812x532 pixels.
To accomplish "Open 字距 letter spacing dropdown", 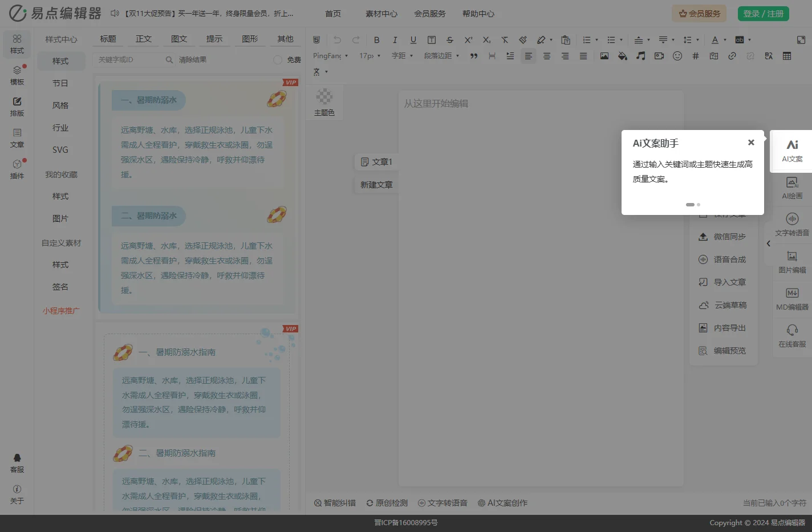I will click(402, 56).
